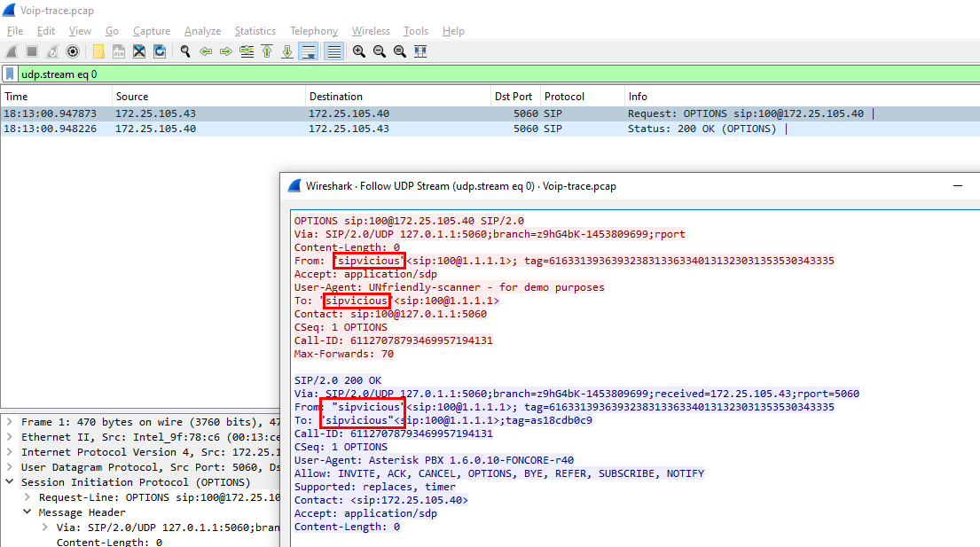
Task: Reset text to normal size icon
Action: coord(399,51)
